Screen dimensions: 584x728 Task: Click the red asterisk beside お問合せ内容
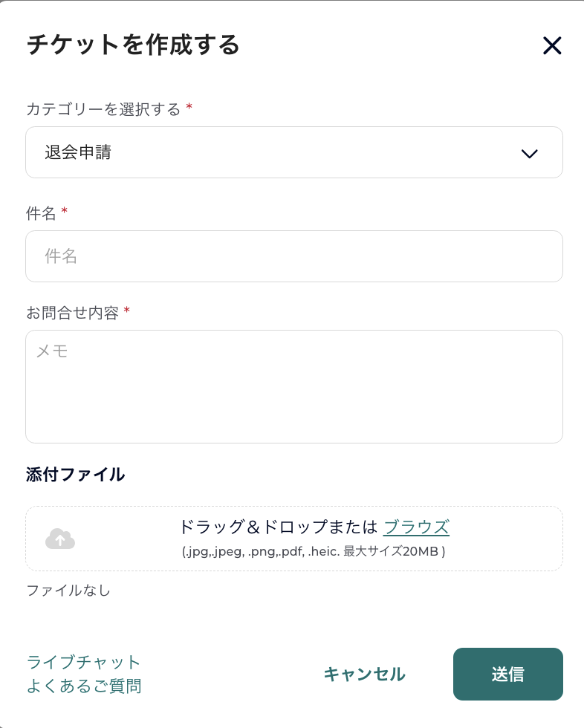pyautogui.click(x=127, y=312)
